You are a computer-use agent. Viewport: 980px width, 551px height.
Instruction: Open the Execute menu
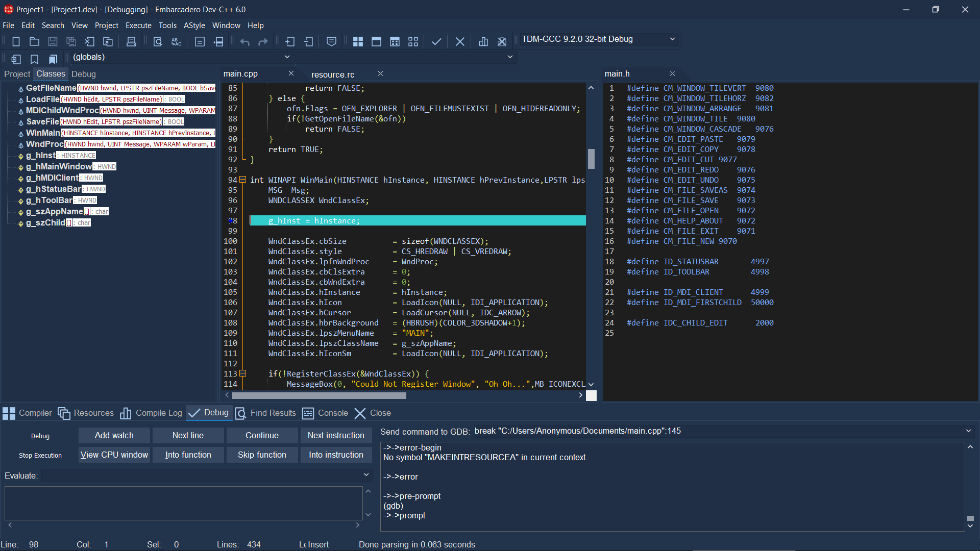[x=138, y=26]
